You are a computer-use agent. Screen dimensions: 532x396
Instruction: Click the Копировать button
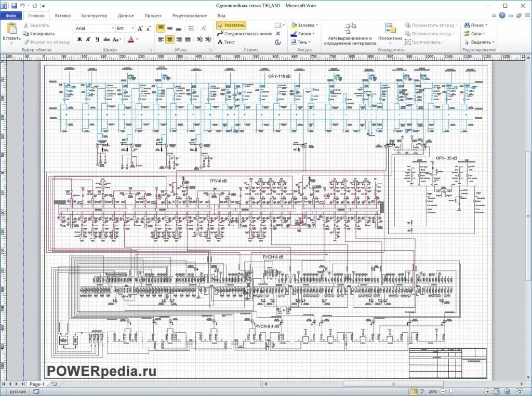[39, 34]
